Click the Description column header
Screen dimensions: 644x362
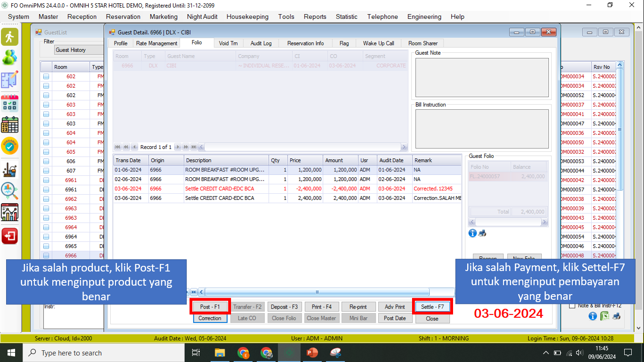(x=226, y=160)
